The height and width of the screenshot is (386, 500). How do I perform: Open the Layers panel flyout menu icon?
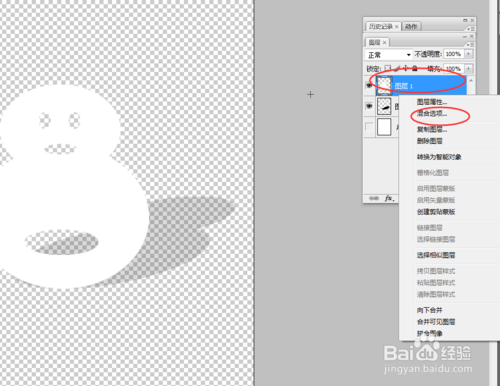point(470,44)
